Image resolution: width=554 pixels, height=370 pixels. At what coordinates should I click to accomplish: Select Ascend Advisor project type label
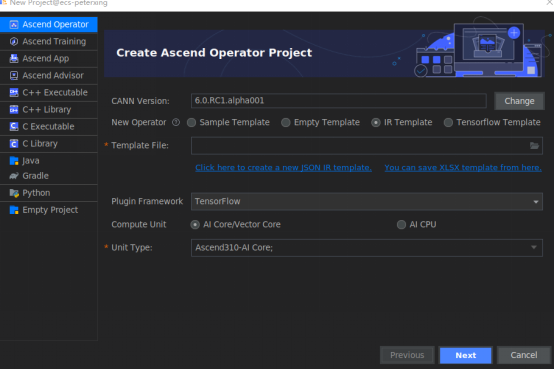point(53,75)
